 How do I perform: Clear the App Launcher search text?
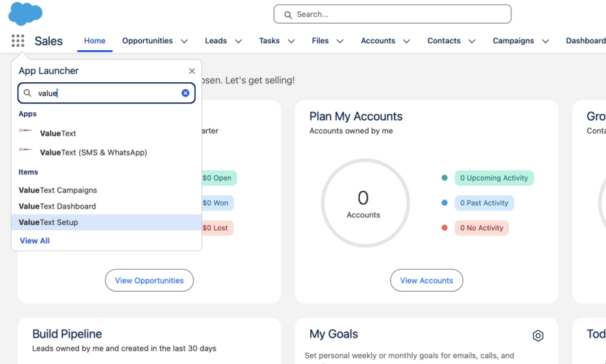pos(185,93)
